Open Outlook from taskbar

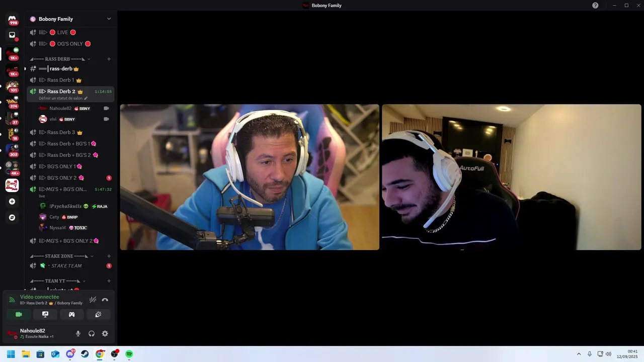[x=55, y=354]
